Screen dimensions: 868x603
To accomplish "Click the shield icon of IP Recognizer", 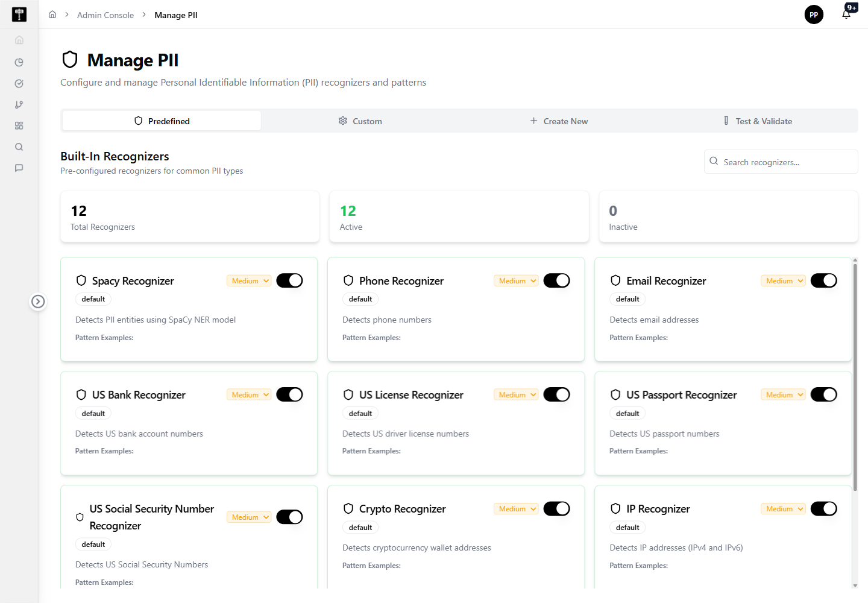I will [615, 509].
